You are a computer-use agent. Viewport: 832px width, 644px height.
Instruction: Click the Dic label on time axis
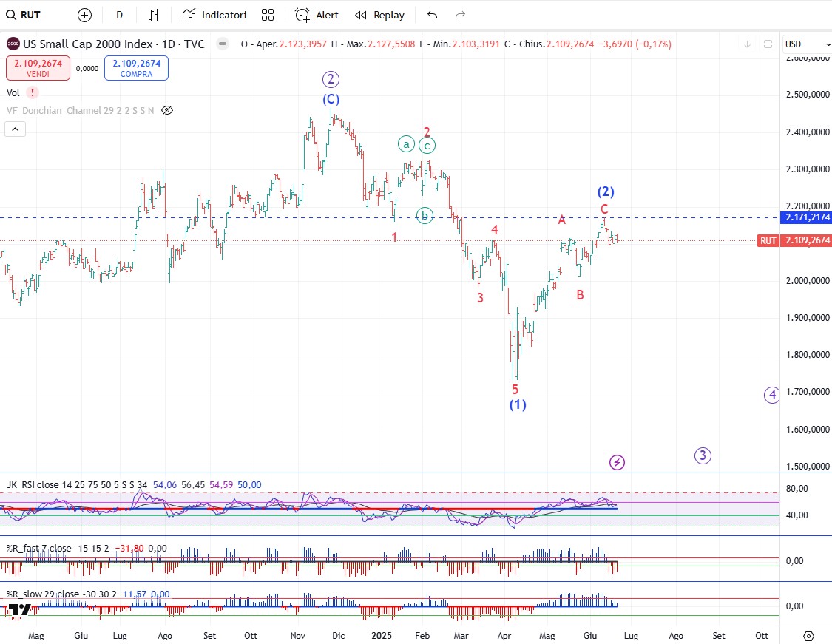pos(338,636)
